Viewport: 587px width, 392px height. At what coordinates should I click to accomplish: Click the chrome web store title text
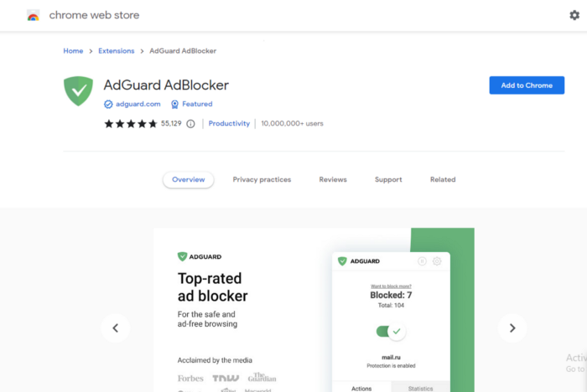94,15
